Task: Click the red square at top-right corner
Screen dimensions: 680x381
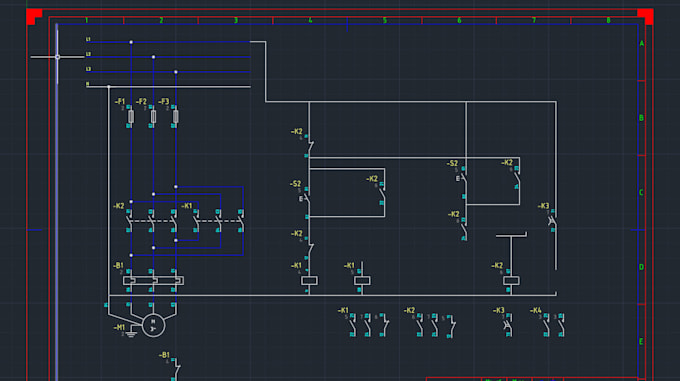Action: (645, 16)
